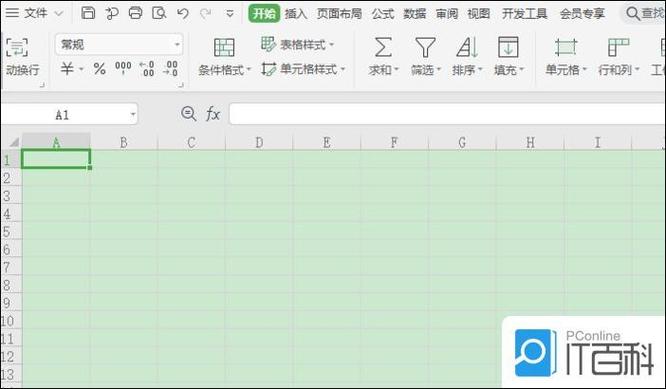Image resolution: width=666 pixels, height=389 pixels.
Task: Expand the quick access toolbar customize arrow
Action: point(230,14)
